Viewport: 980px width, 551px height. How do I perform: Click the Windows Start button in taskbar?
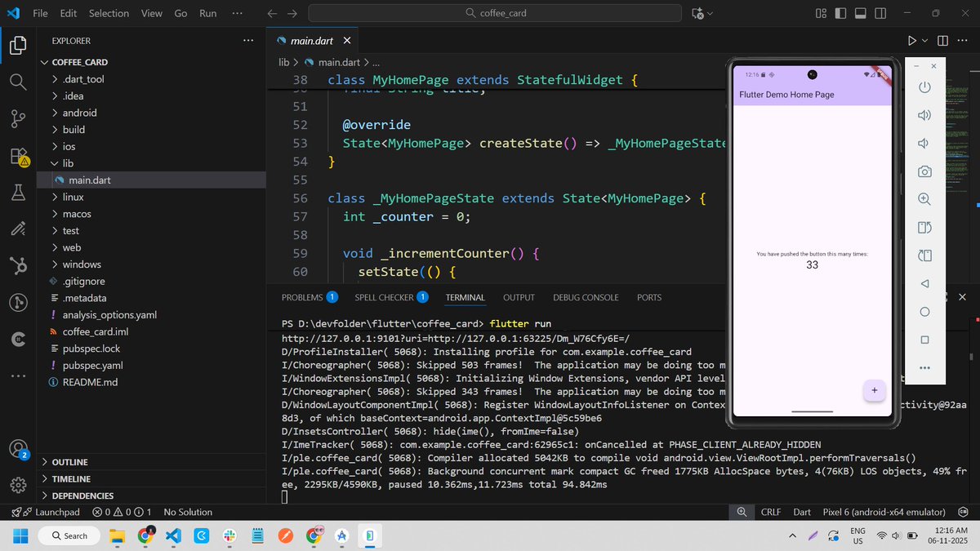click(x=20, y=535)
